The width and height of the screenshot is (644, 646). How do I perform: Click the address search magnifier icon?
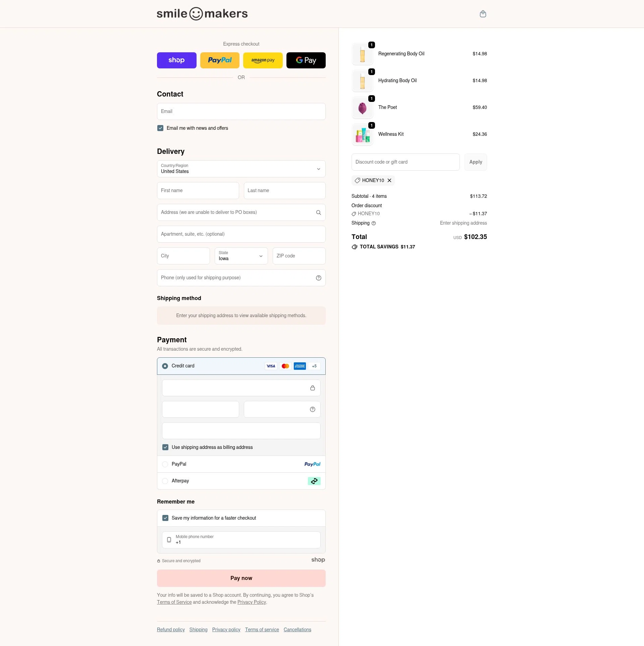click(318, 212)
